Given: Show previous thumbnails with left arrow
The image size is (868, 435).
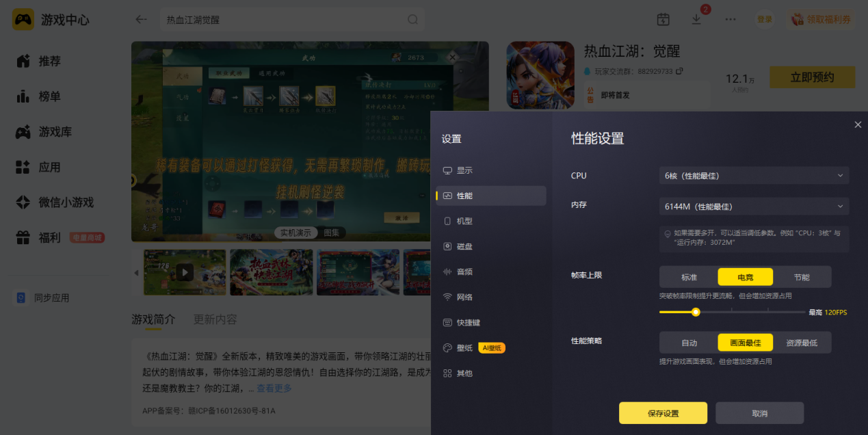Looking at the screenshot, I should click(136, 273).
